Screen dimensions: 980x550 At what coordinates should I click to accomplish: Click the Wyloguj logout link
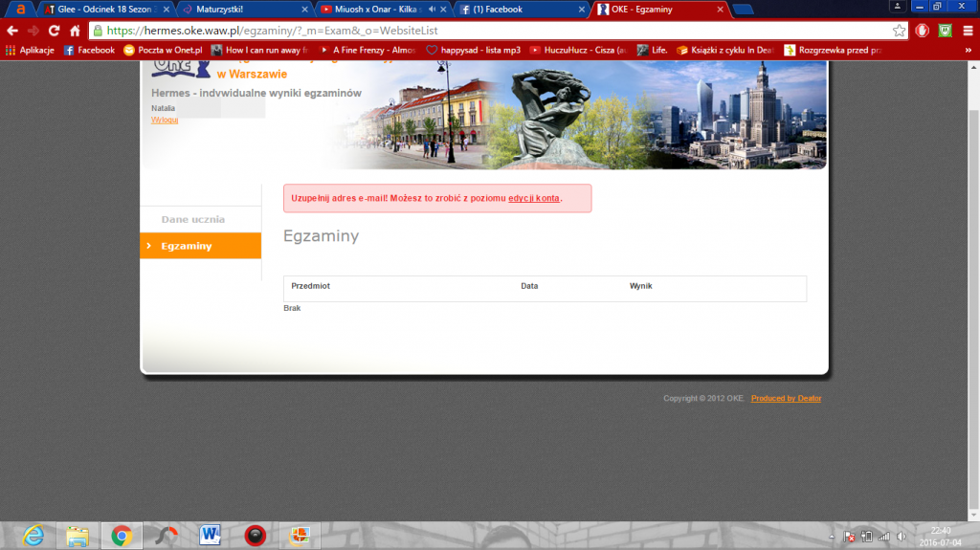pyautogui.click(x=165, y=120)
